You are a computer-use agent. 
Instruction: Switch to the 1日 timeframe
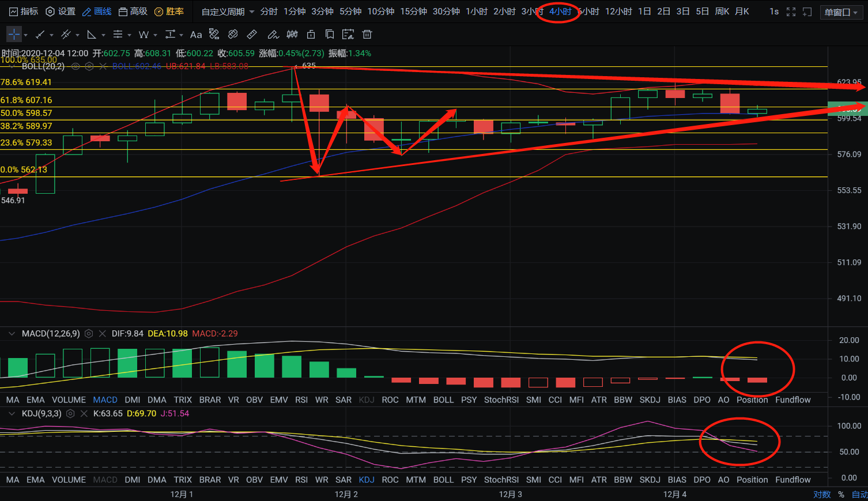(644, 12)
